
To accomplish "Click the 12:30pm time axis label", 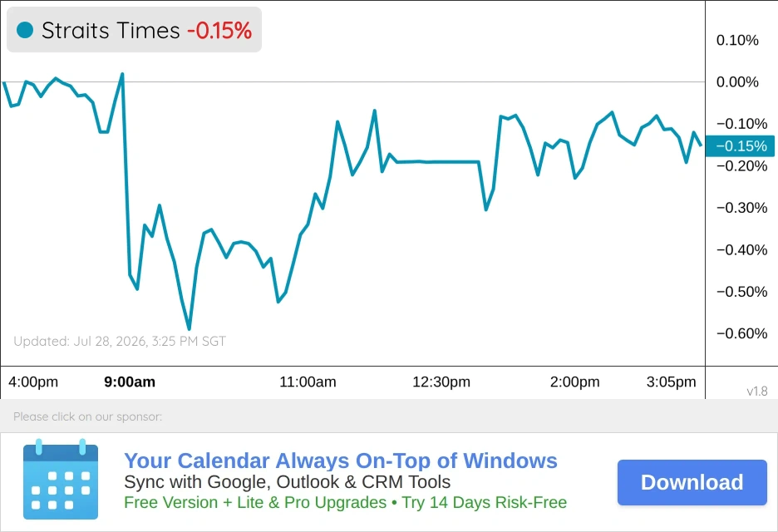I will tap(441, 382).
